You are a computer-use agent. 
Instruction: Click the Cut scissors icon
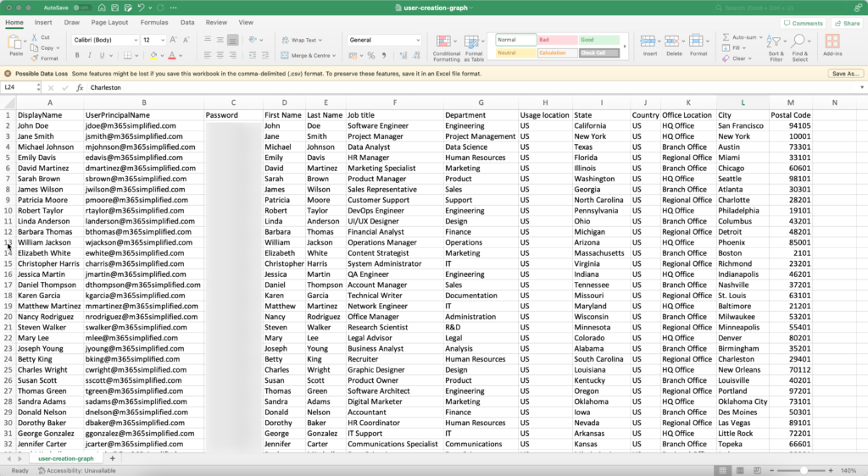point(34,37)
